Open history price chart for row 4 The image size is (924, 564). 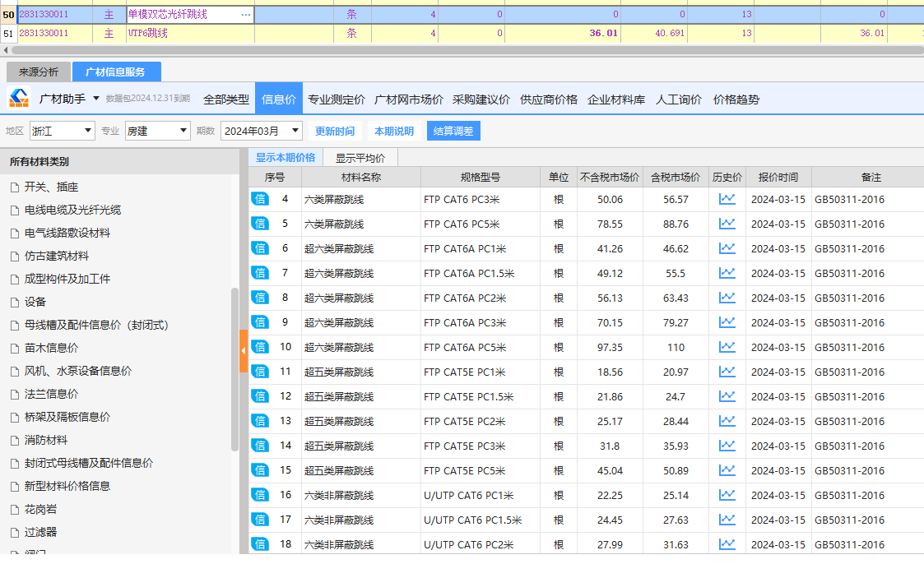point(727,199)
